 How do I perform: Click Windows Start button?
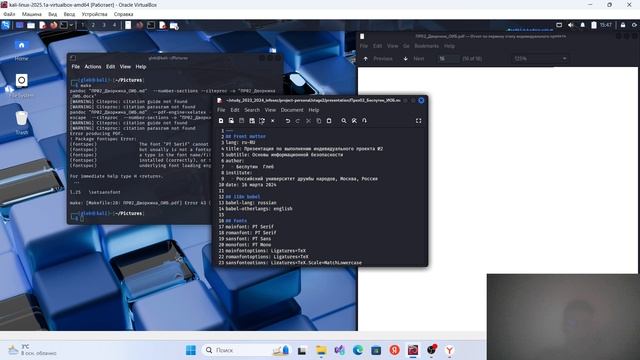click(191, 350)
